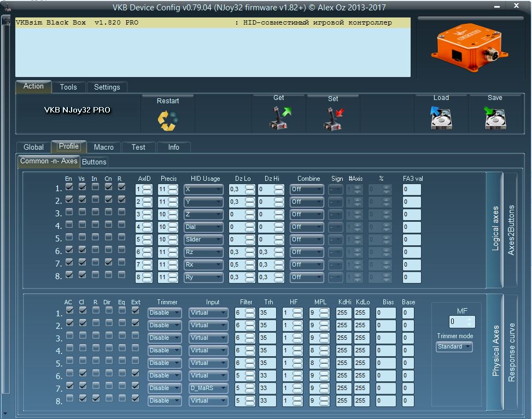Switch to the Info tab
This screenshot has width=532, height=419.
tap(173, 147)
